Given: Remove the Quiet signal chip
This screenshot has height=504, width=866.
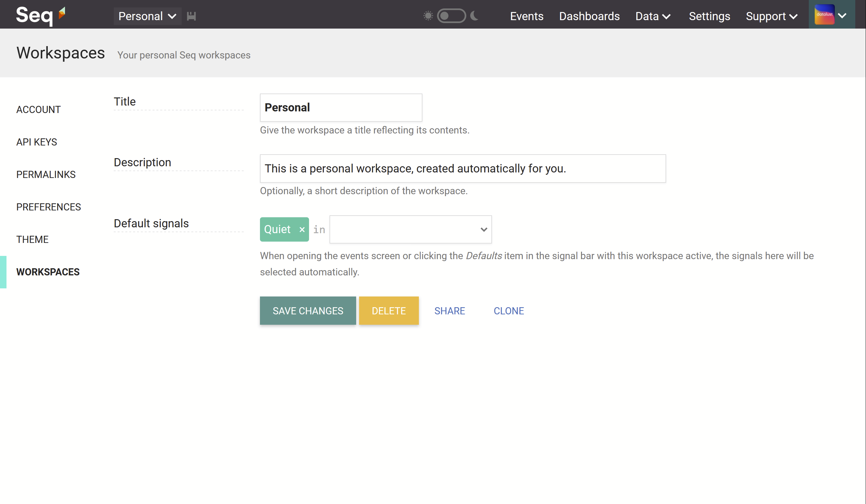Looking at the screenshot, I should tap(302, 229).
